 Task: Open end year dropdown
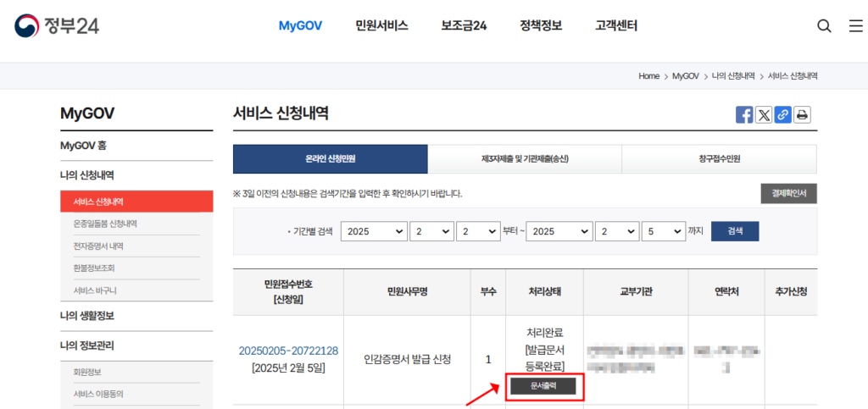(x=559, y=231)
